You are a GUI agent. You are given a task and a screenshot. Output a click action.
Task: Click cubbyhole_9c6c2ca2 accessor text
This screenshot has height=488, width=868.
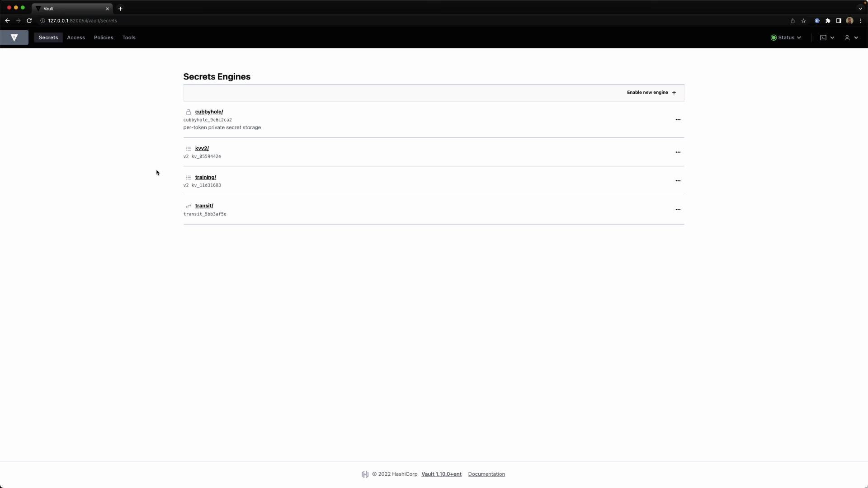[208, 120]
